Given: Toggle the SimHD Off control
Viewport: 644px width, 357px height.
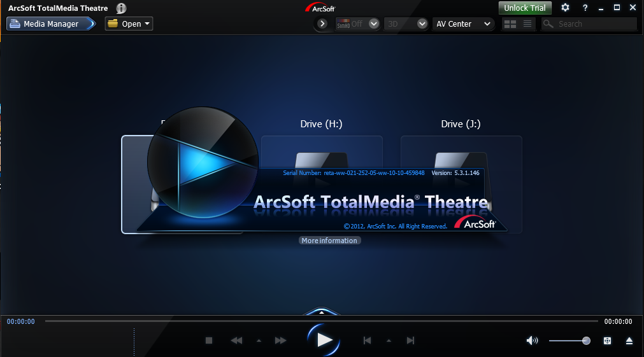Looking at the screenshot, I should point(350,24).
